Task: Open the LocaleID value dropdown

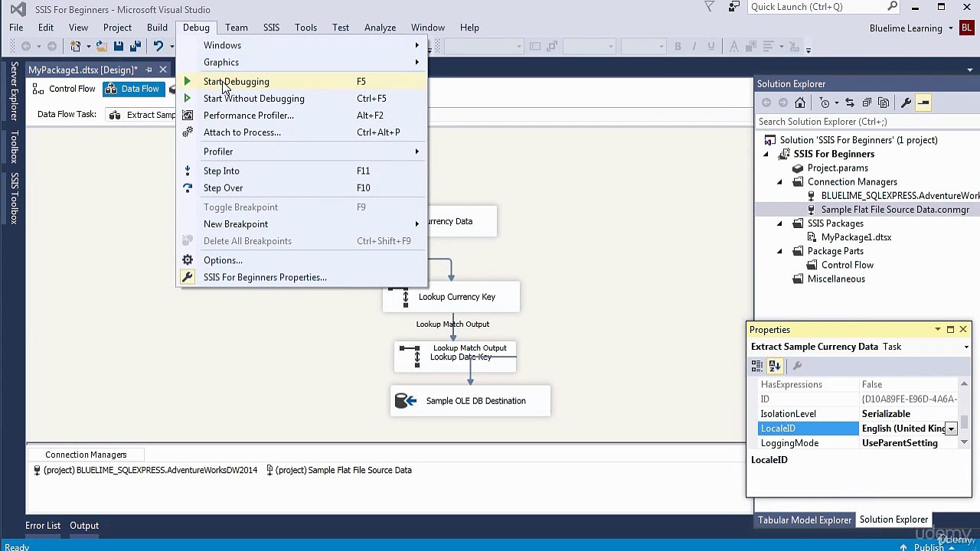Action: (x=951, y=429)
